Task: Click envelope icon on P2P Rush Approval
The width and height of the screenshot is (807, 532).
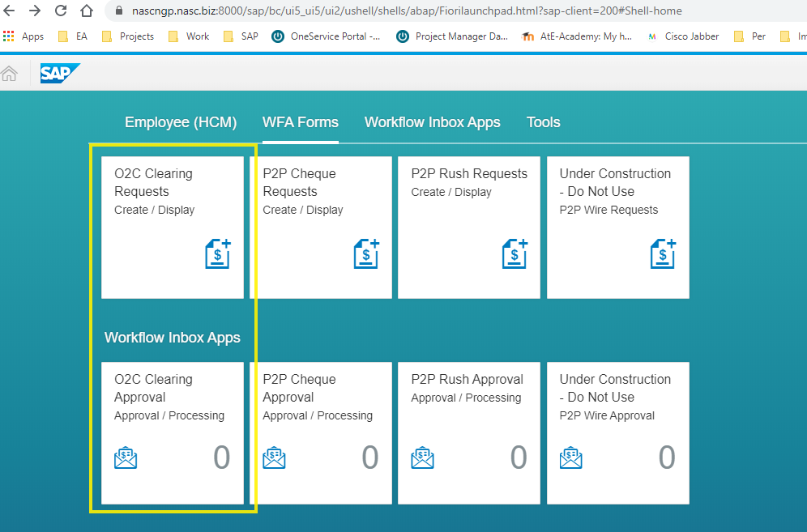Action: pyautogui.click(x=423, y=458)
